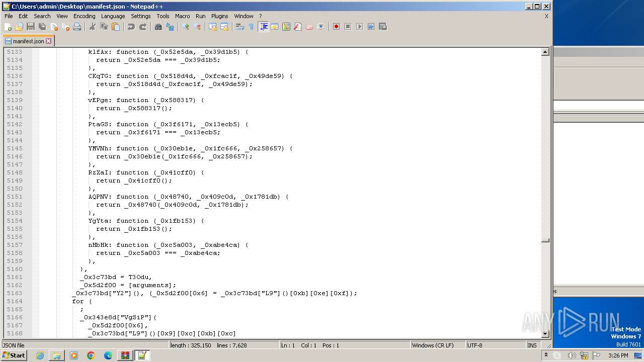Open the Run menu
Screen dimensions: 644x362
(x=201, y=16)
